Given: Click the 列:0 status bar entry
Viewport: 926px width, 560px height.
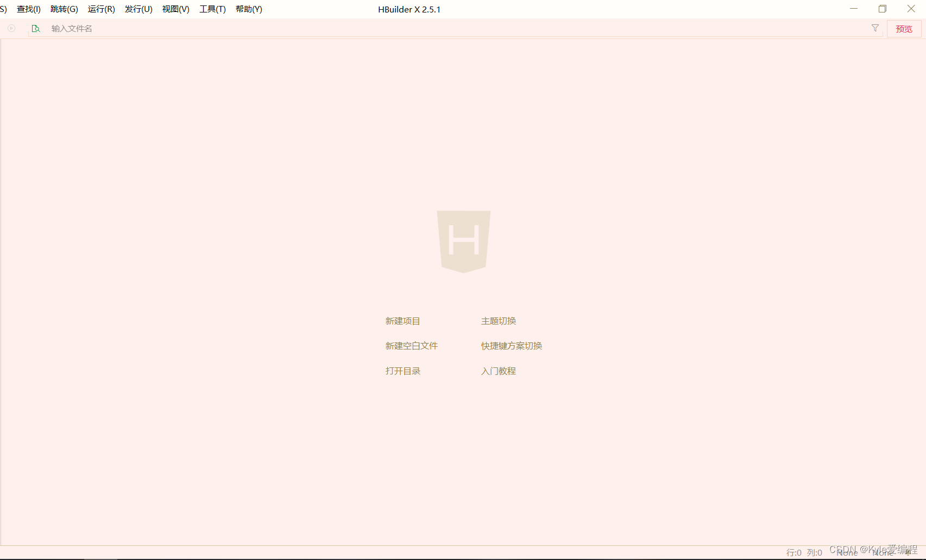Looking at the screenshot, I should tap(815, 552).
